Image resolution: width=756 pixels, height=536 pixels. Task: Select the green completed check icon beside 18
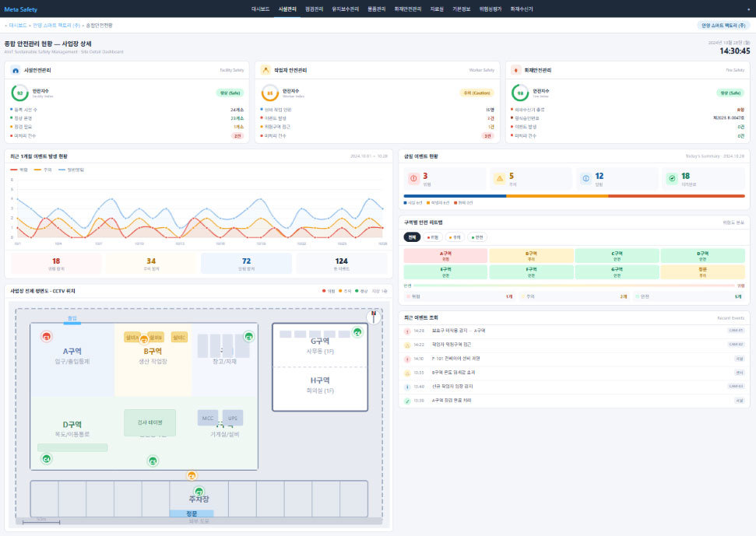click(x=672, y=179)
